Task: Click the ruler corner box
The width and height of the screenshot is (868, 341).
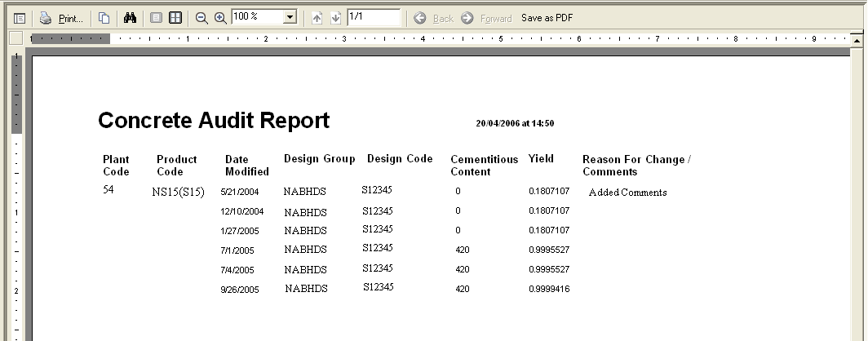Action: [x=15, y=38]
